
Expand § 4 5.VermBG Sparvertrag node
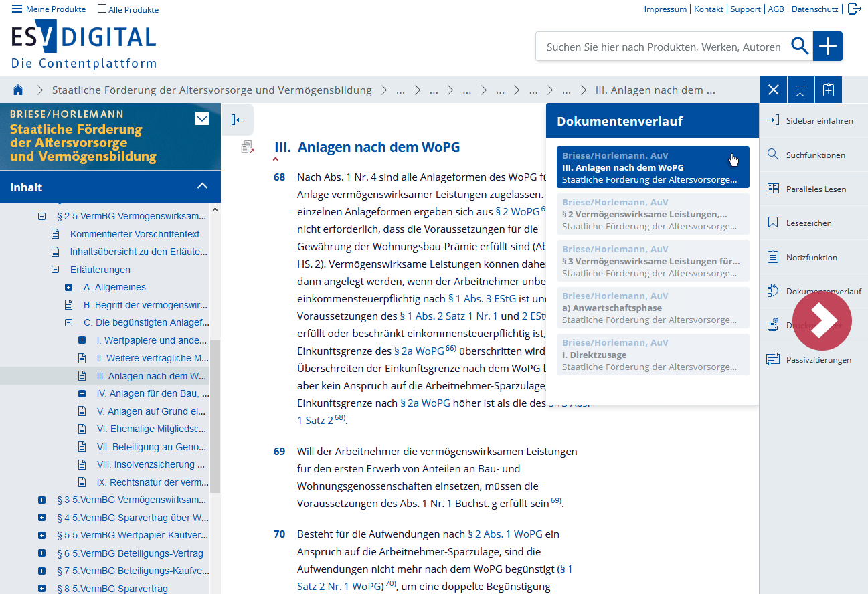click(x=41, y=518)
